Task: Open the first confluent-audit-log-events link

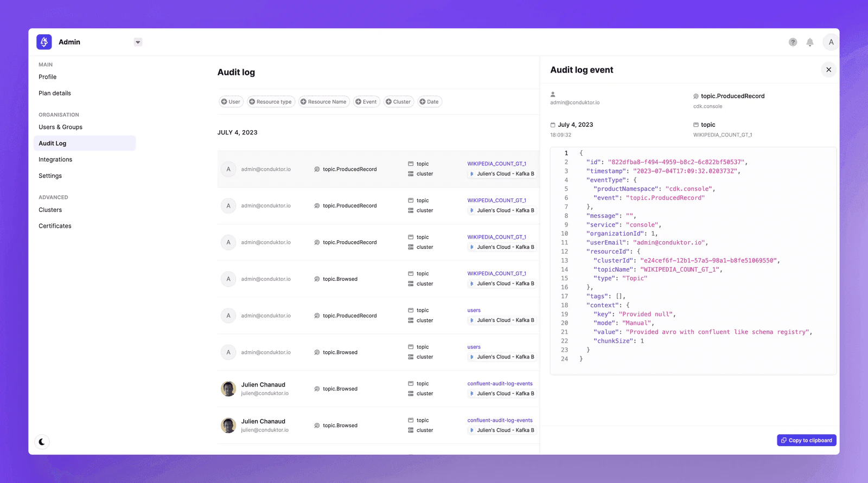Action: coord(500,384)
